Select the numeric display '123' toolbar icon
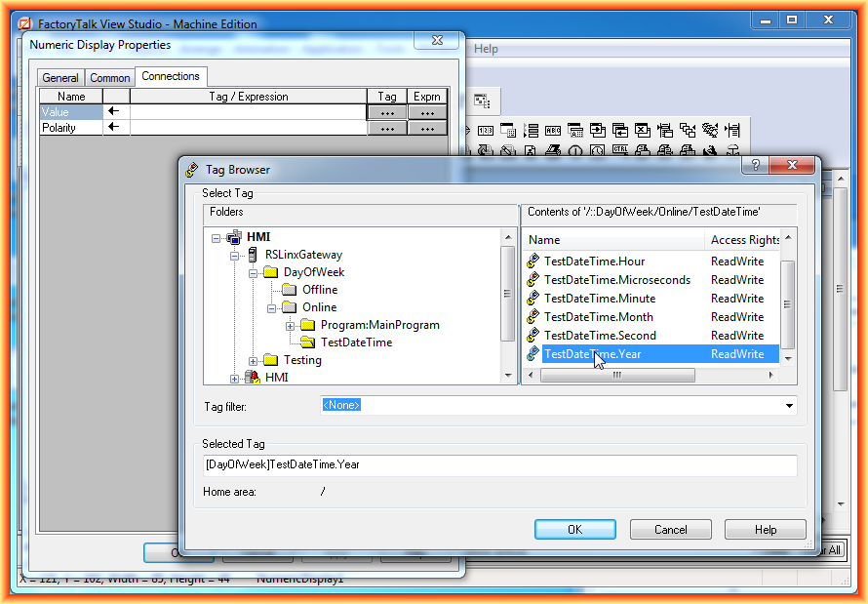The width and height of the screenshot is (868, 604). [487, 130]
